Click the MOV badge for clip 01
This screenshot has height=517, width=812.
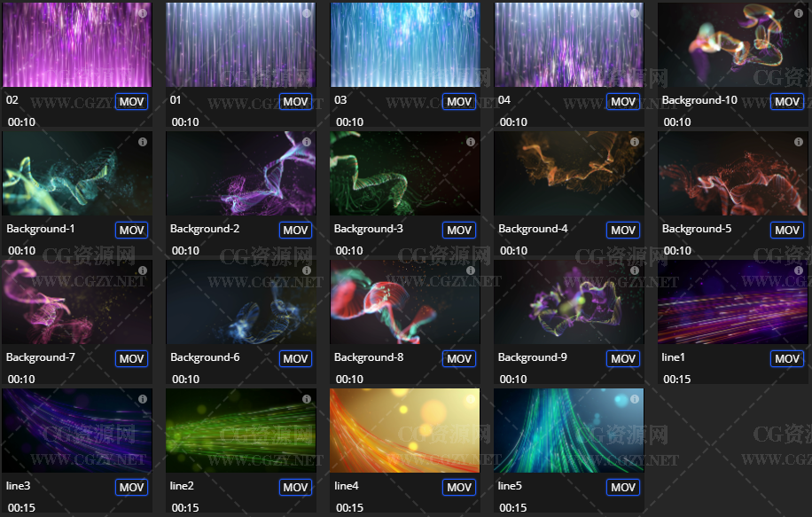[x=295, y=101]
